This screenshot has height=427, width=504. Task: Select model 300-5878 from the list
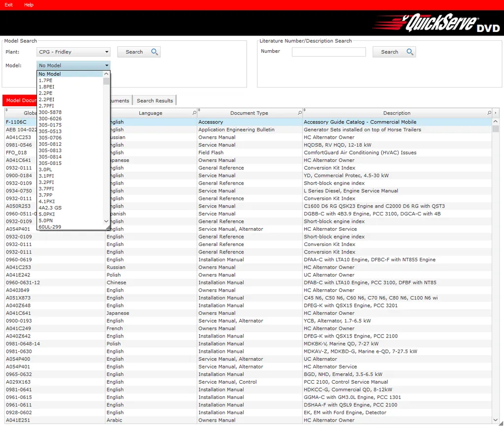[70, 112]
